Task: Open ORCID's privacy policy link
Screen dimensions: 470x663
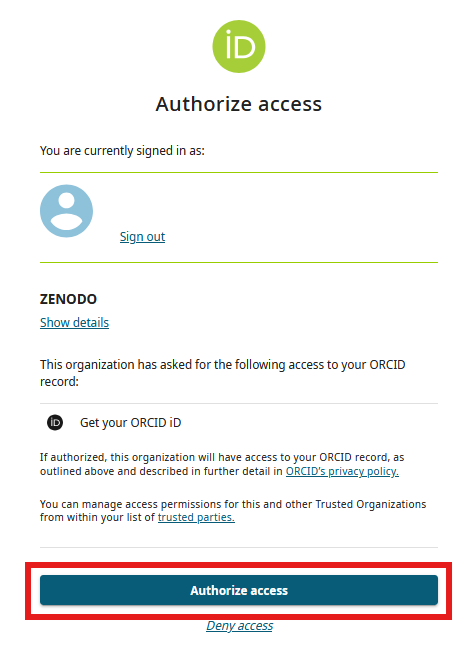Action: click(x=342, y=471)
